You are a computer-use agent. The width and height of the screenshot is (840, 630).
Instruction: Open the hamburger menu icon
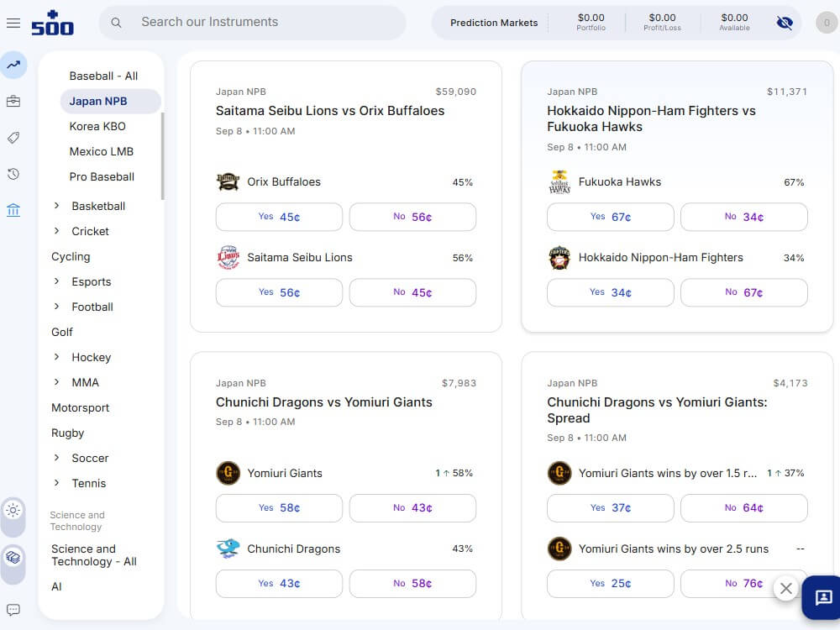13,23
